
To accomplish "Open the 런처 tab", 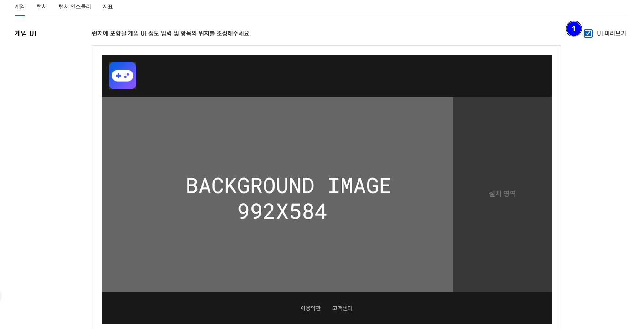I will click(41, 7).
